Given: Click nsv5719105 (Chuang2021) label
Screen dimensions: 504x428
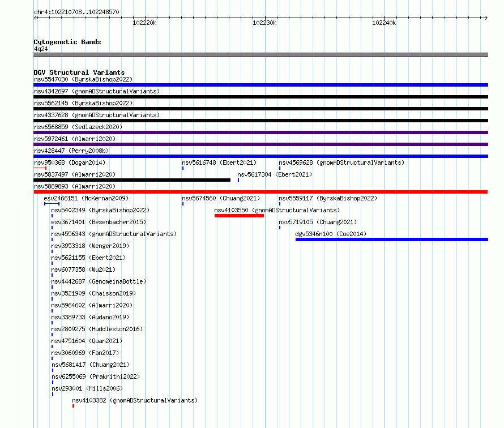Looking at the screenshot, I should click(x=318, y=222).
